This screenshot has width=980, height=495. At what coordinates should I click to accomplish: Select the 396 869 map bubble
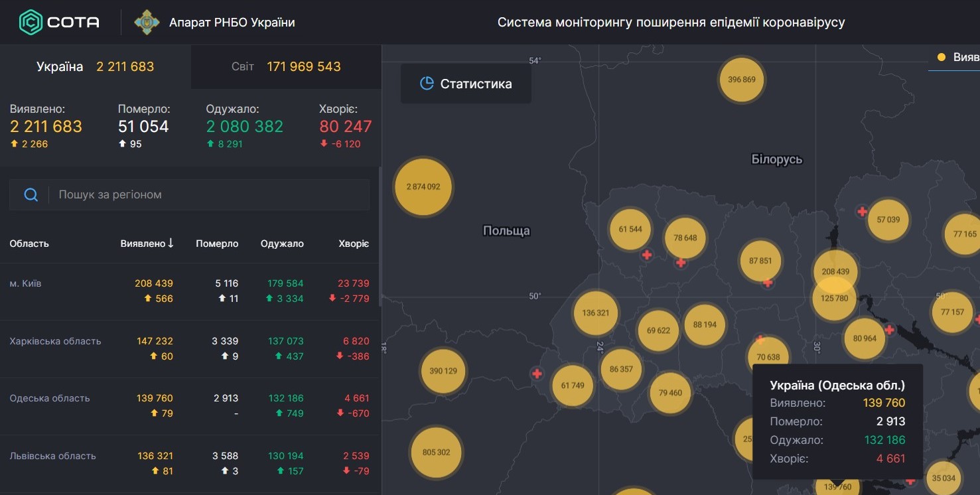click(741, 80)
